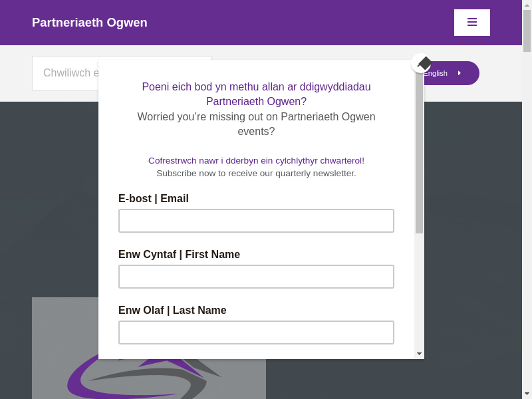Click the 'Subscribe now' newsletter text

[x=256, y=174]
